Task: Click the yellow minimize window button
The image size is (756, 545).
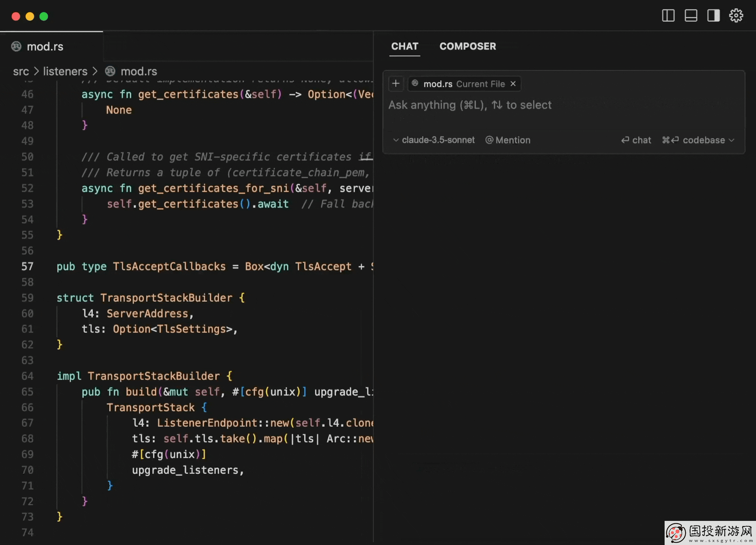Action: [30, 16]
